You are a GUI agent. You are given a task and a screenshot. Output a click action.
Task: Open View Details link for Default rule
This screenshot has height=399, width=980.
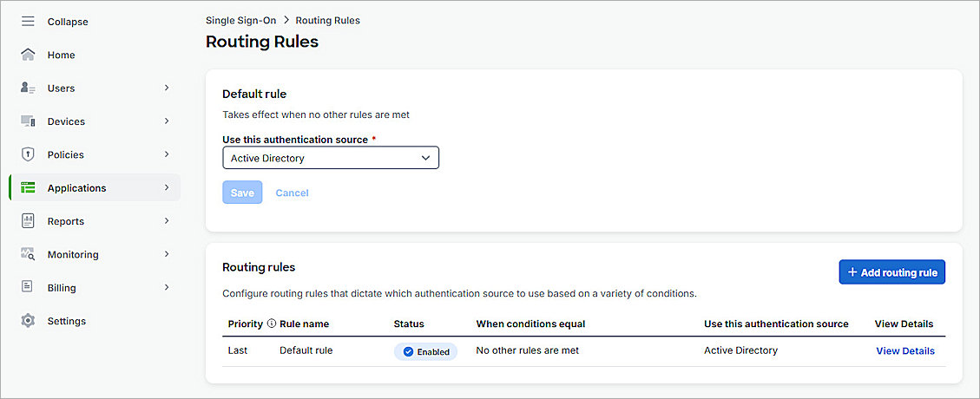click(905, 351)
